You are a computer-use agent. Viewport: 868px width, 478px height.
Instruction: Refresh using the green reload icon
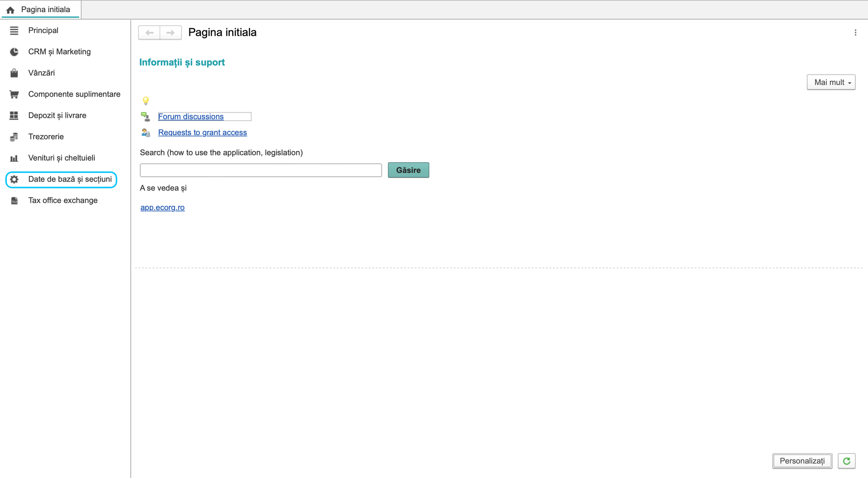[846, 461]
